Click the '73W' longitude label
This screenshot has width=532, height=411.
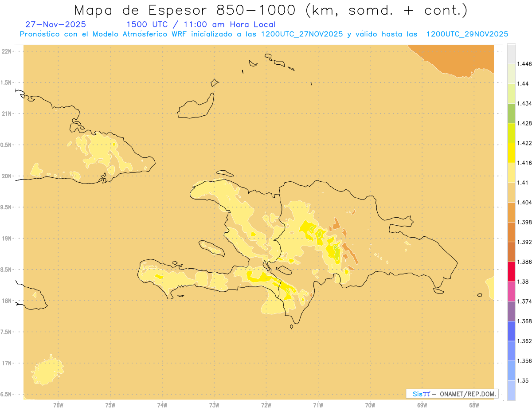click(214, 405)
